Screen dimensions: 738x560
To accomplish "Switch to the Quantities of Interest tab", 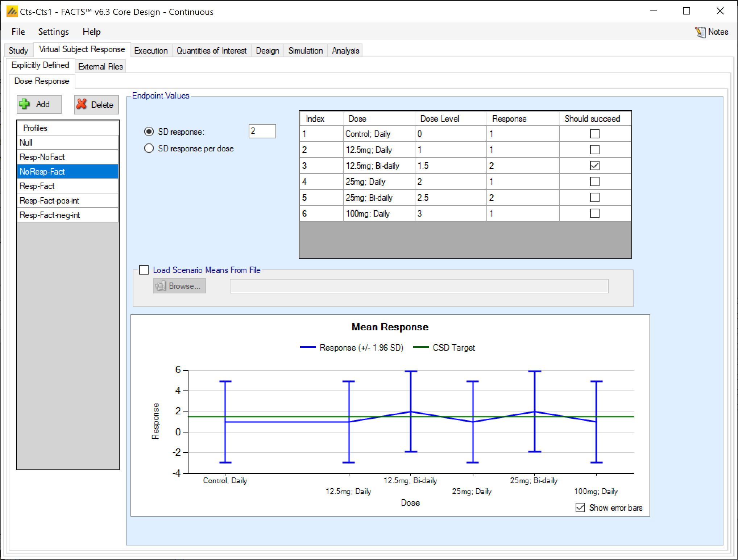I will (211, 51).
